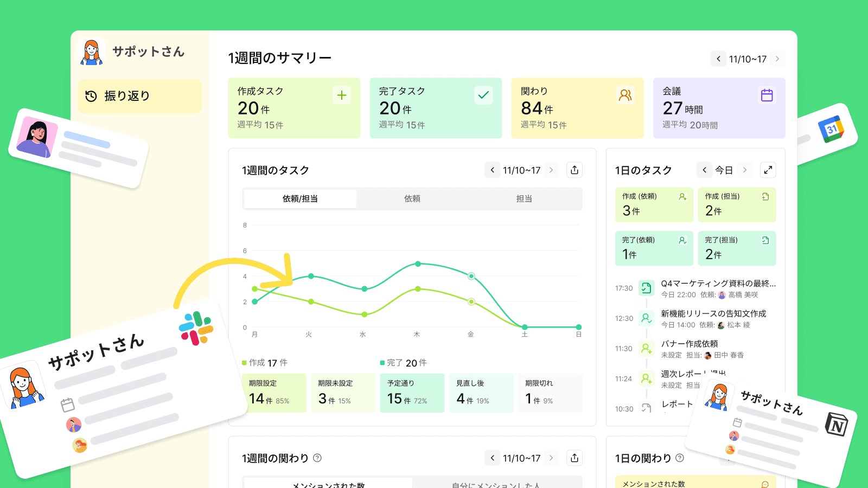
Task: Open the 作成 (担当) 2件 card
Action: coord(737,204)
